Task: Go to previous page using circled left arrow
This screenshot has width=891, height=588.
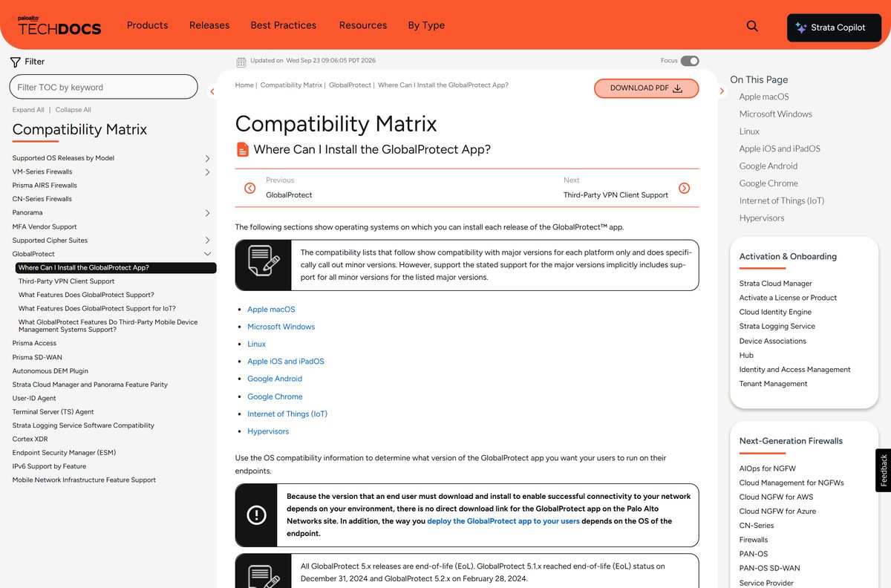Action: [250, 188]
